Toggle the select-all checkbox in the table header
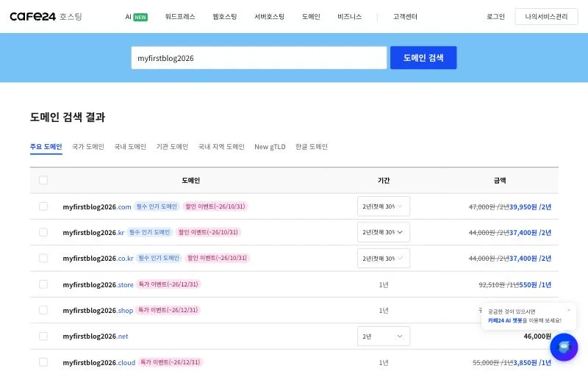Image resolution: width=588 pixels, height=371 pixels. [x=43, y=180]
